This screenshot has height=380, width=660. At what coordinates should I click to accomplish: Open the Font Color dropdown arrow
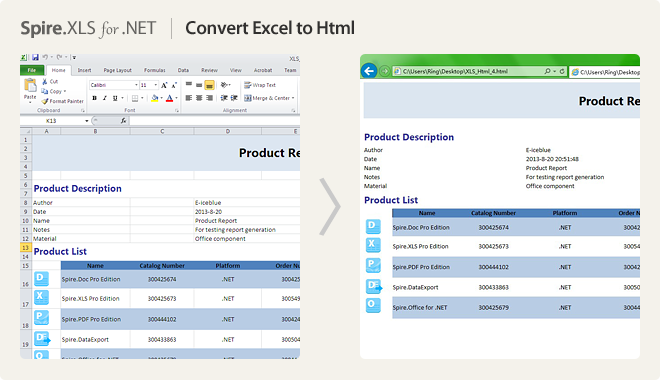(176, 98)
